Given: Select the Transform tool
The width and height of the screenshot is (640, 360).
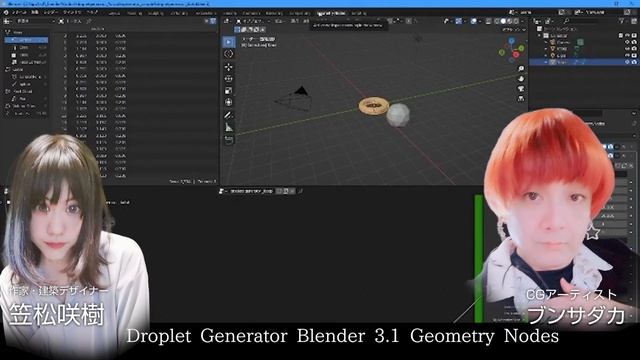Looking at the screenshot, I should (229, 102).
